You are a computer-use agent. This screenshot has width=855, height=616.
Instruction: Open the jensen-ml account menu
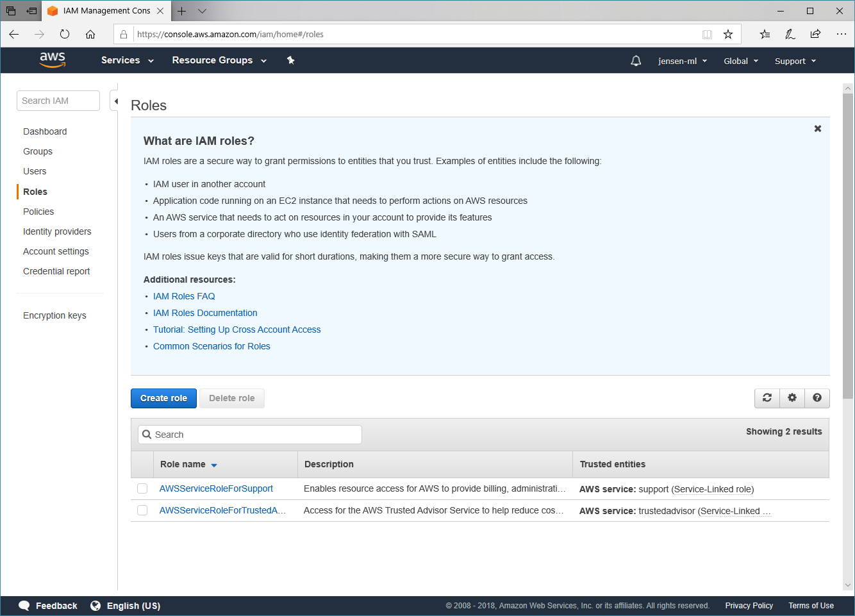click(682, 61)
